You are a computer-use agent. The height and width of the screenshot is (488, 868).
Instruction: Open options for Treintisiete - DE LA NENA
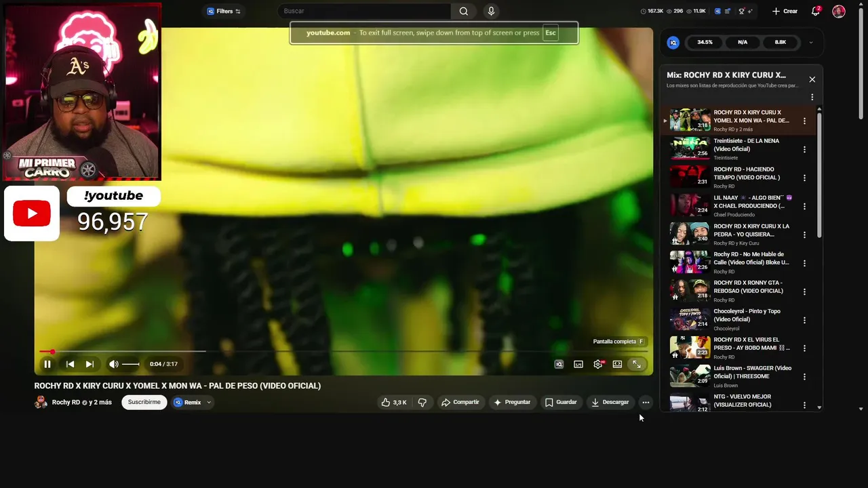point(805,149)
